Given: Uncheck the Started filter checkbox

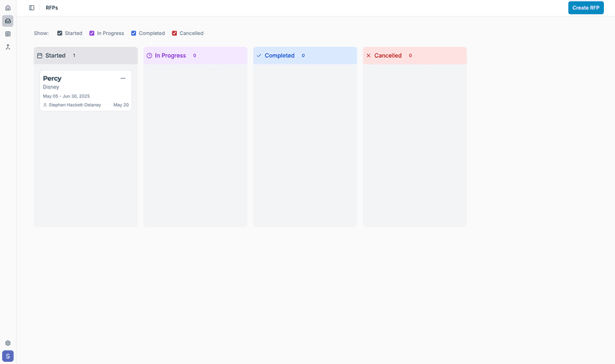Looking at the screenshot, I should coord(59,33).
